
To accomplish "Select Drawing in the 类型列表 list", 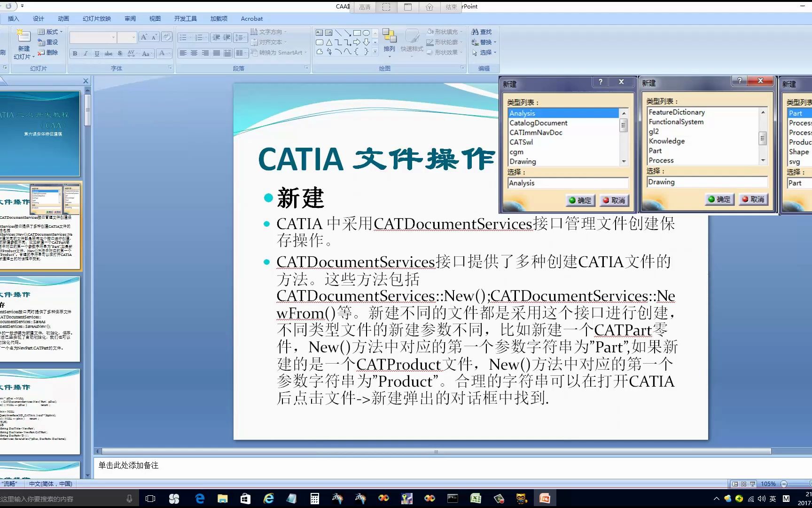I will 522,161.
